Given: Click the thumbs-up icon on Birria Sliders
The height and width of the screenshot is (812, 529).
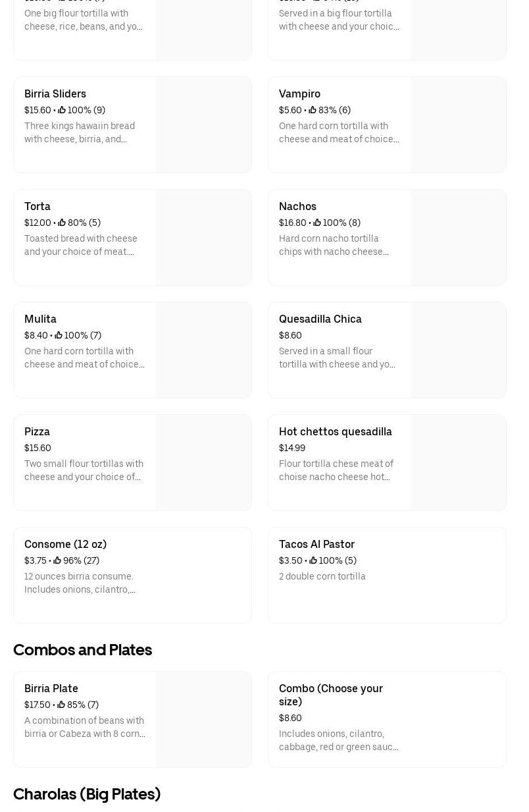Looking at the screenshot, I should point(62,111).
